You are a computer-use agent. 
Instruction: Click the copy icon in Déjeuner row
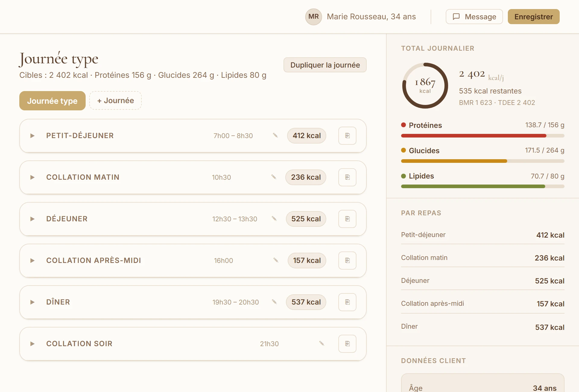click(x=347, y=219)
